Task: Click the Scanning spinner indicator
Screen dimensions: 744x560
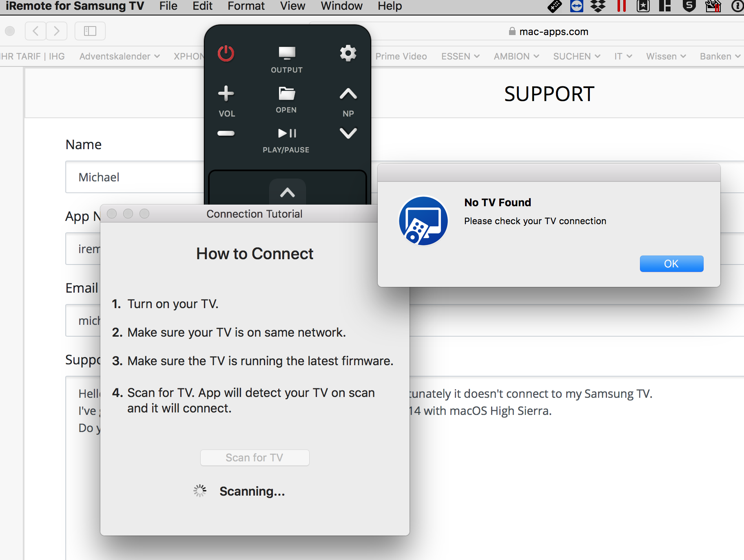Action: pos(200,491)
